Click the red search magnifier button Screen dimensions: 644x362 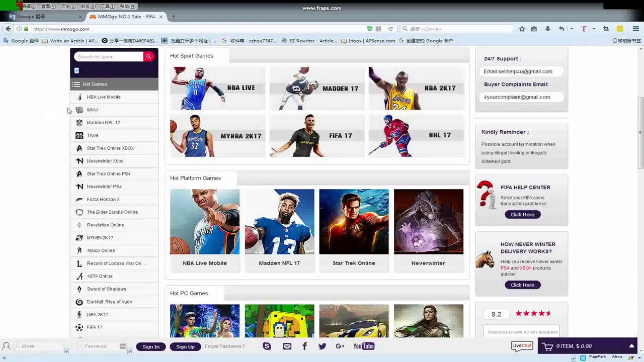coord(148,57)
